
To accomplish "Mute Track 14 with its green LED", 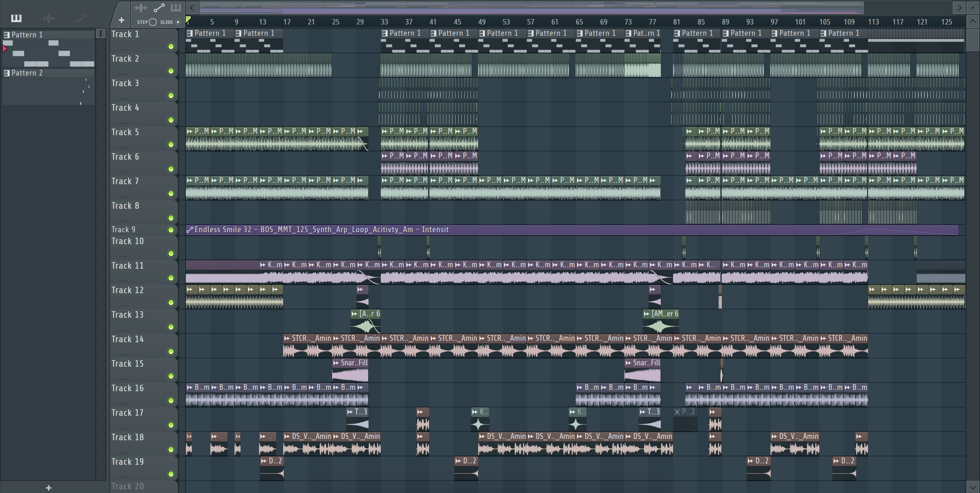I will 171,352.
